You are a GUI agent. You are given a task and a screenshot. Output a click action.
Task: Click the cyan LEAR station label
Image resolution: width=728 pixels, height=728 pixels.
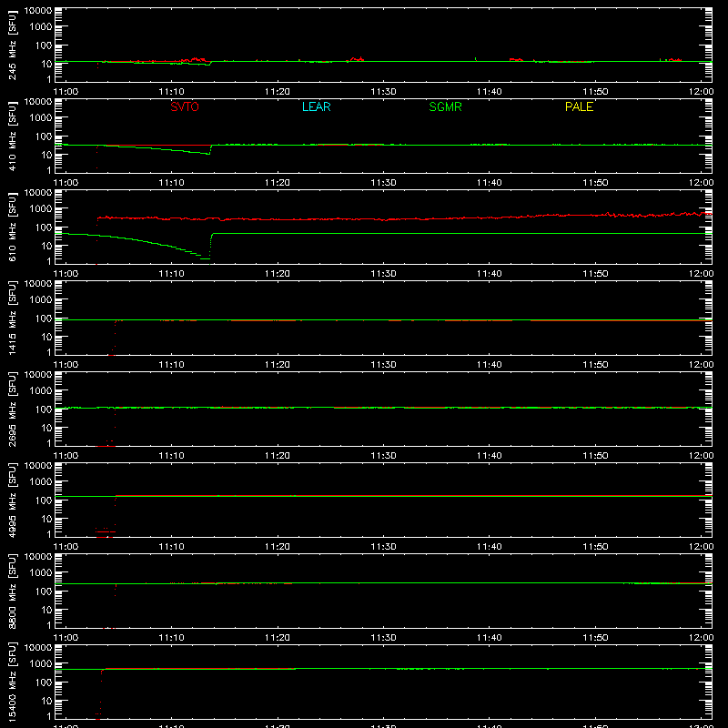316,106
